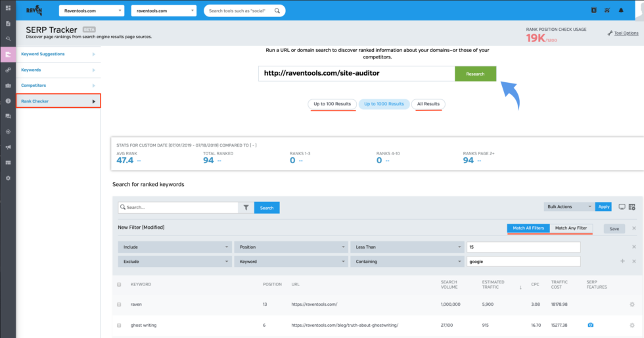The image size is (644, 338).
Task: Click the green Research button
Action: pos(475,74)
